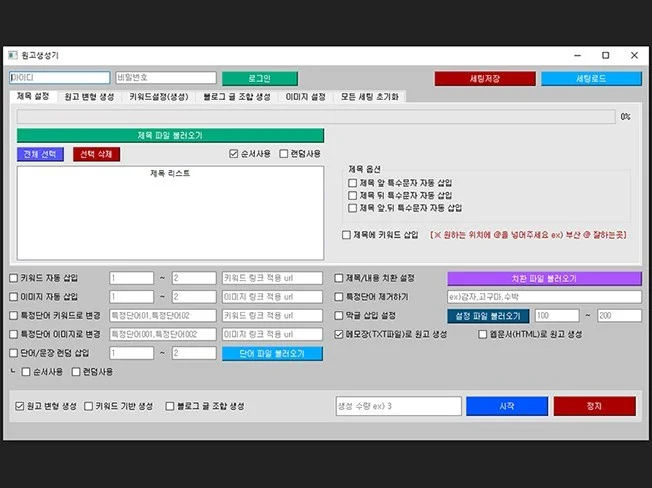Enable 제목 앞 특수문자 자동 삽입 checkbox
The width and height of the screenshot is (652, 488).
[353, 183]
